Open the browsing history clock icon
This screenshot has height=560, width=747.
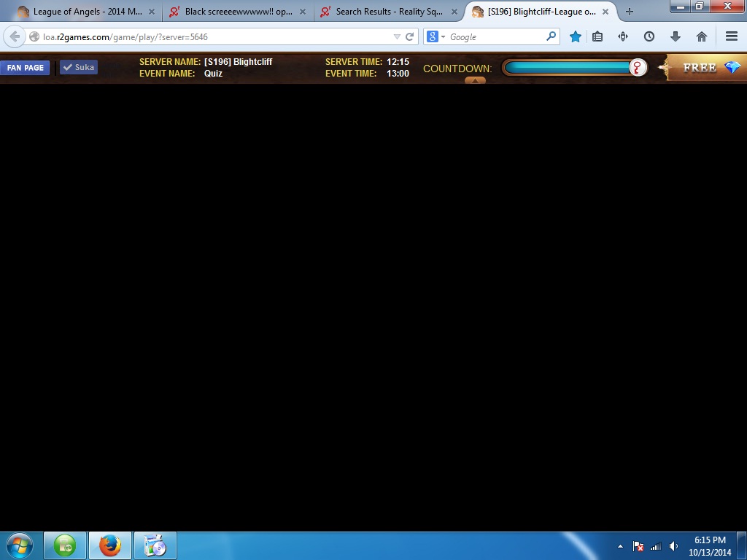pyautogui.click(x=649, y=36)
